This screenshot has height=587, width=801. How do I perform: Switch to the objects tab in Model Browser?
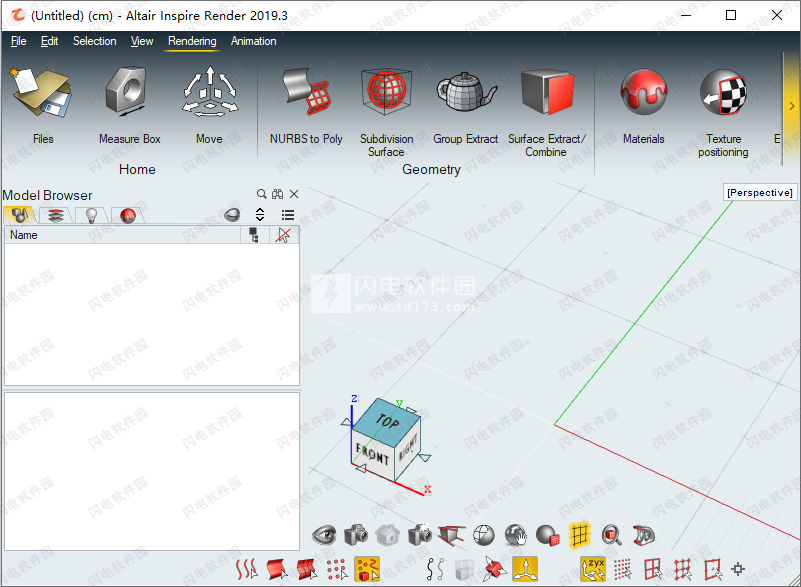[19, 215]
